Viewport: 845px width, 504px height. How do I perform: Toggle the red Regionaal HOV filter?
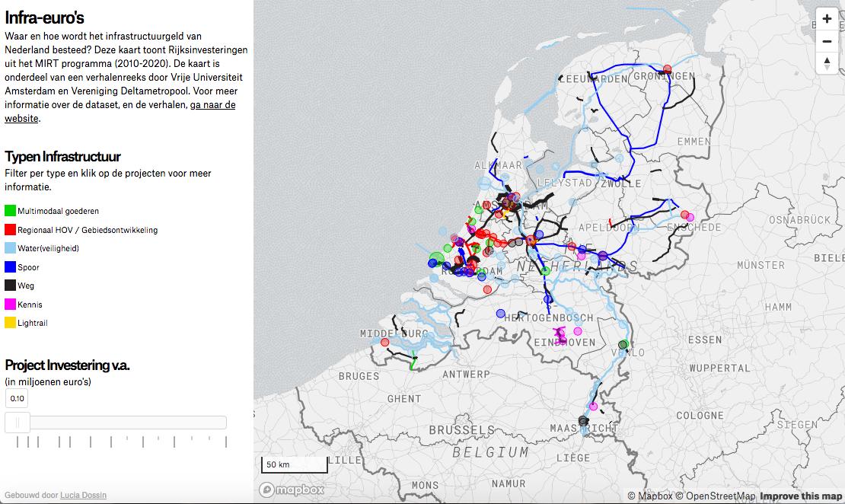tap(11, 230)
